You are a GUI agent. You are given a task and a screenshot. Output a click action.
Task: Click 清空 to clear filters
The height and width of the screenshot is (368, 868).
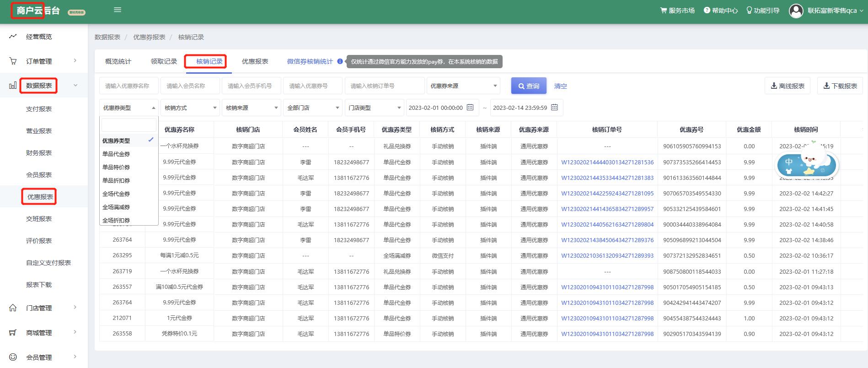[560, 86]
